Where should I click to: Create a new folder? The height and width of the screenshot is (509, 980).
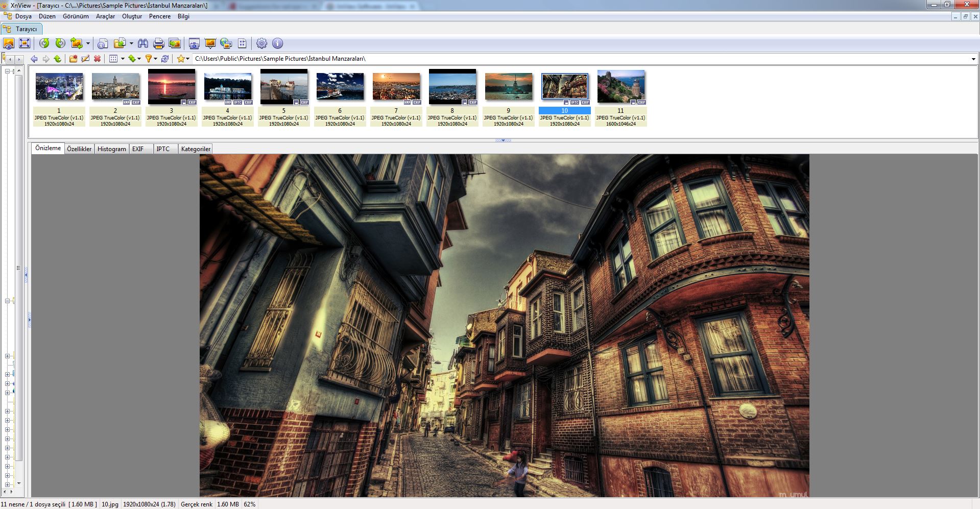(73, 59)
